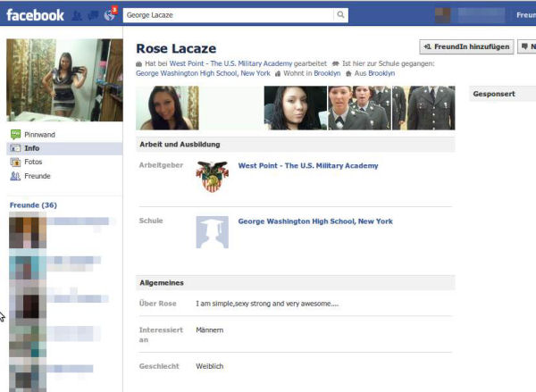
Task: Open the Freunde tab
Action: [38, 176]
